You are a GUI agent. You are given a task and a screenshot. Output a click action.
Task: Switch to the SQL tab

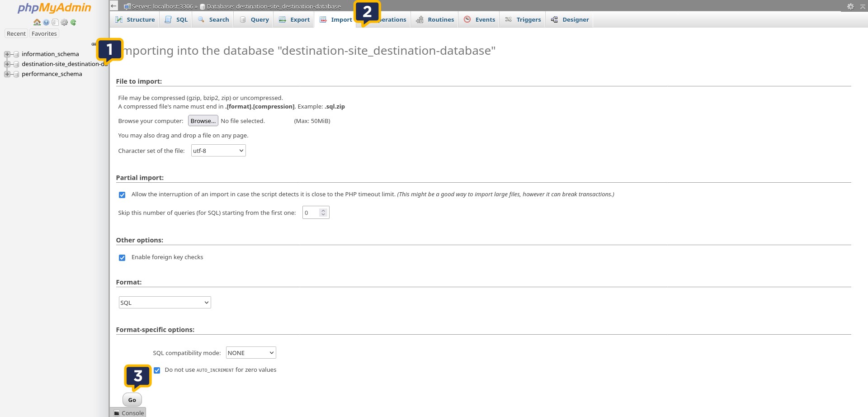coord(176,19)
